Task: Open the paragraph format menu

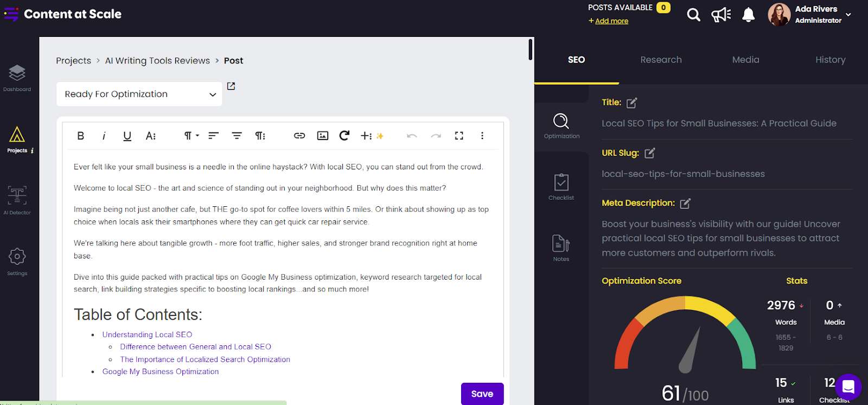Action: click(x=192, y=136)
